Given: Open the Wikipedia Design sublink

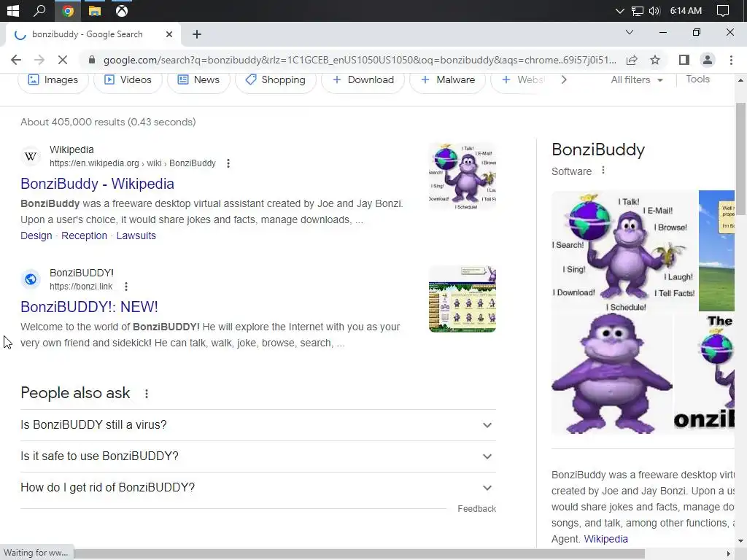Looking at the screenshot, I should point(36,236).
